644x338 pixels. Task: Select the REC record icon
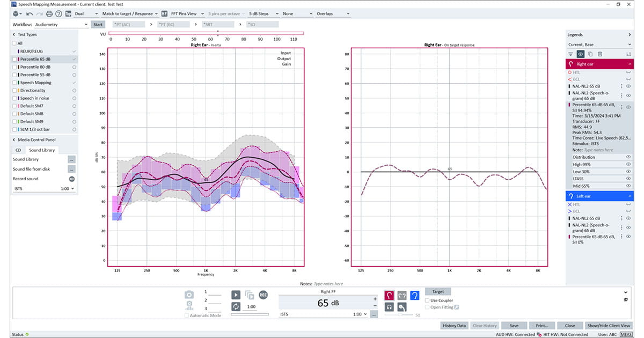(263, 295)
